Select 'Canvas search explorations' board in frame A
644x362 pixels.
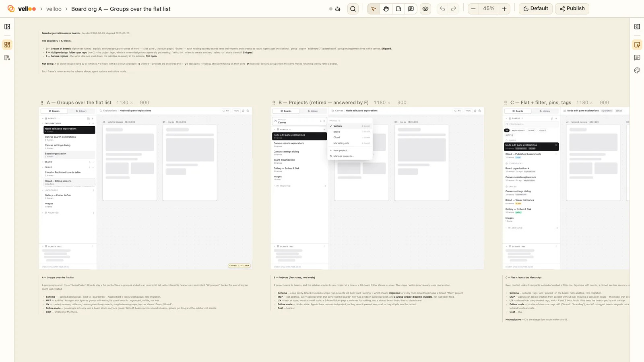pyautogui.click(x=69, y=138)
